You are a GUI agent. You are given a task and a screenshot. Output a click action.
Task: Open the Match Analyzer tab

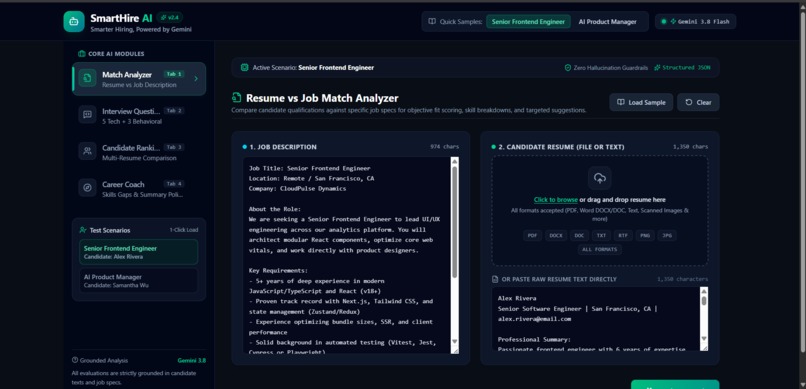pos(139,79)
